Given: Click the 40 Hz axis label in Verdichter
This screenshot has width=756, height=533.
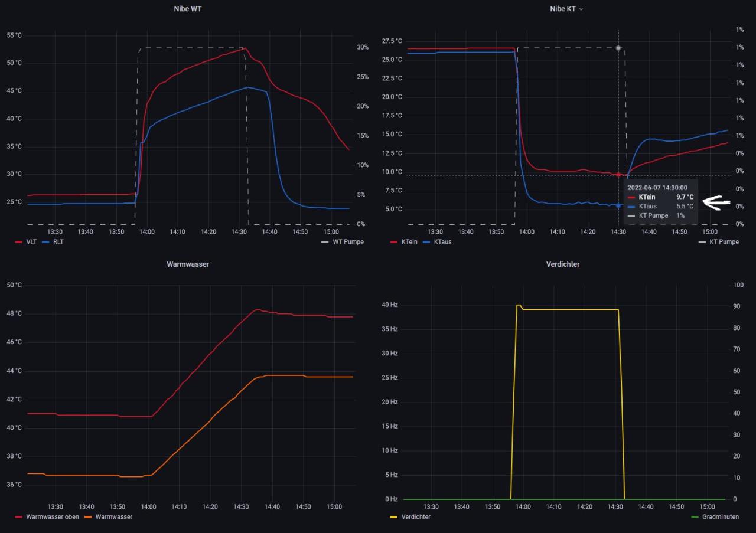Looking at the screenshot, I should (390, 305).
